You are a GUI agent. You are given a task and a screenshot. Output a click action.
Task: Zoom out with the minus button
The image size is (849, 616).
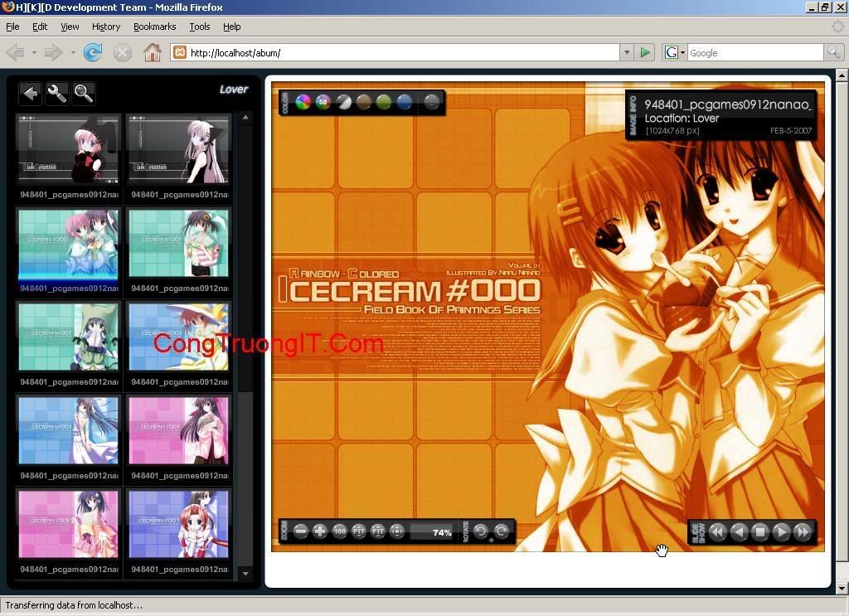pos(301,531)
